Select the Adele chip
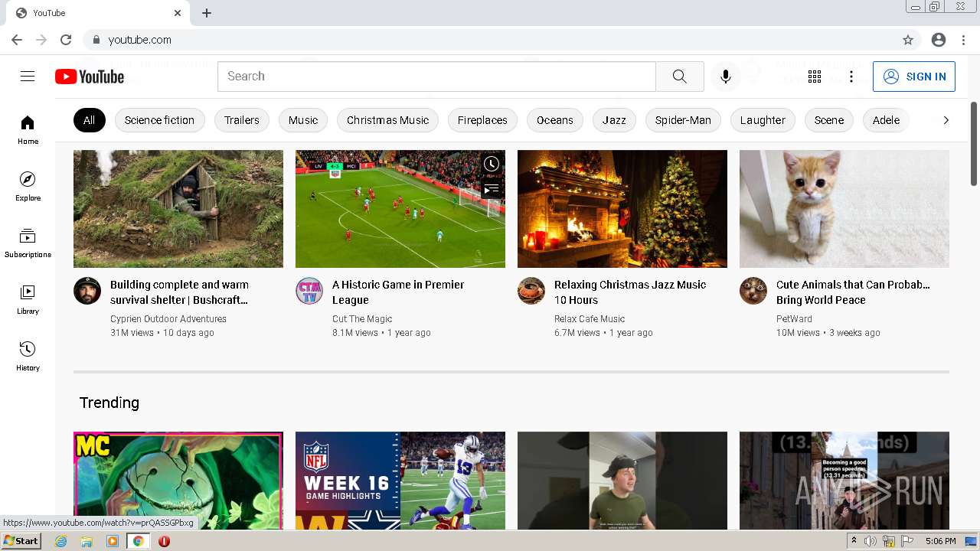The width and height of the screenshot is (980, 551). tap(886, 120)
